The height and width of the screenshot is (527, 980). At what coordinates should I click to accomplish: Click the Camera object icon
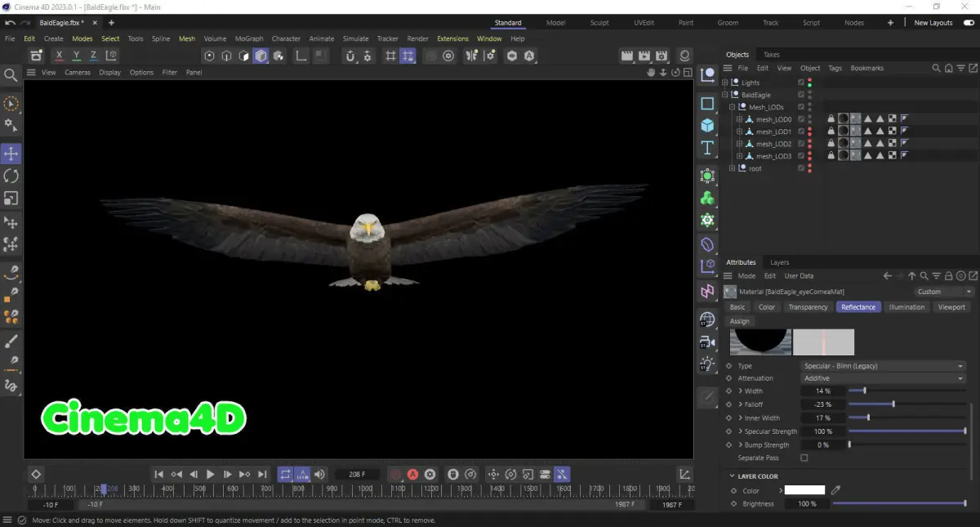(x=707, y=342)
